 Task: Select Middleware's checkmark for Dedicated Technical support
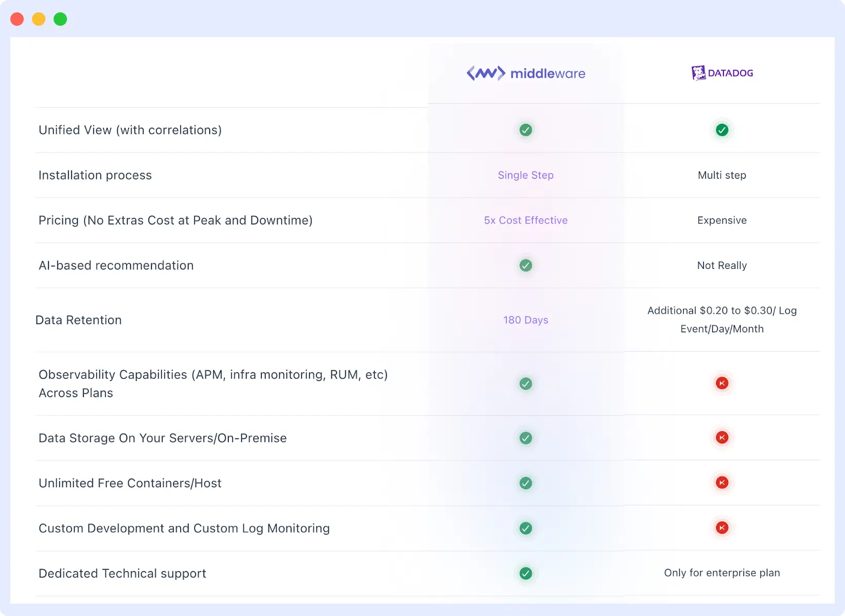pyautogui.click(x=526, y=573)
